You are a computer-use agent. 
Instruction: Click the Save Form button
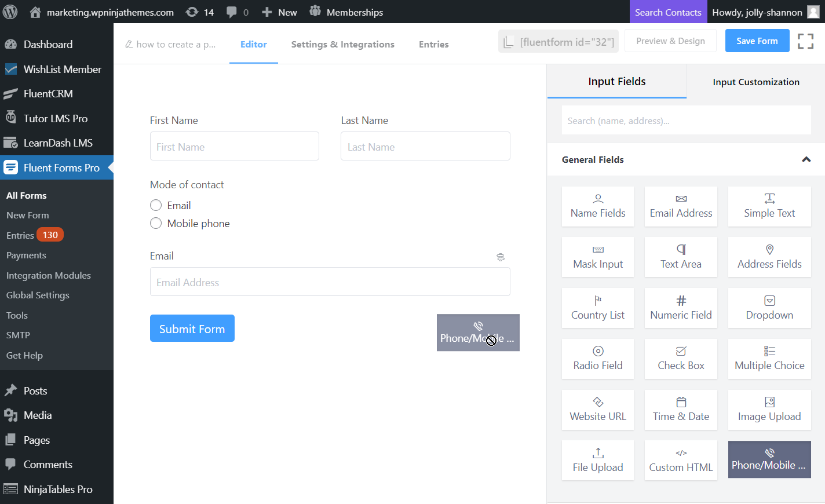click(757, 41)
